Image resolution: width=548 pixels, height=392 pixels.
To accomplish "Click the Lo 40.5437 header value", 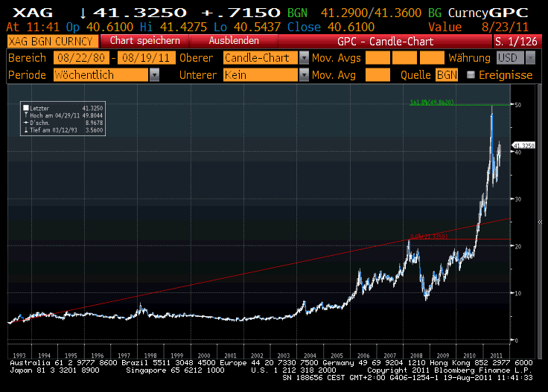I will tap(247, 27).
